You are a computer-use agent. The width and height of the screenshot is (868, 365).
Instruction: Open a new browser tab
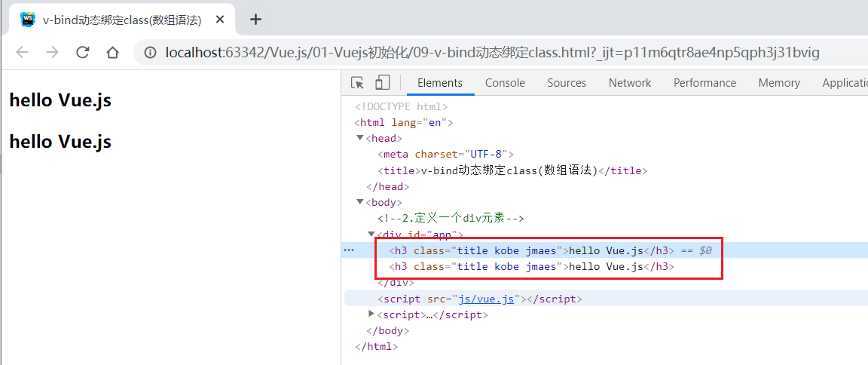coord(255,20)
